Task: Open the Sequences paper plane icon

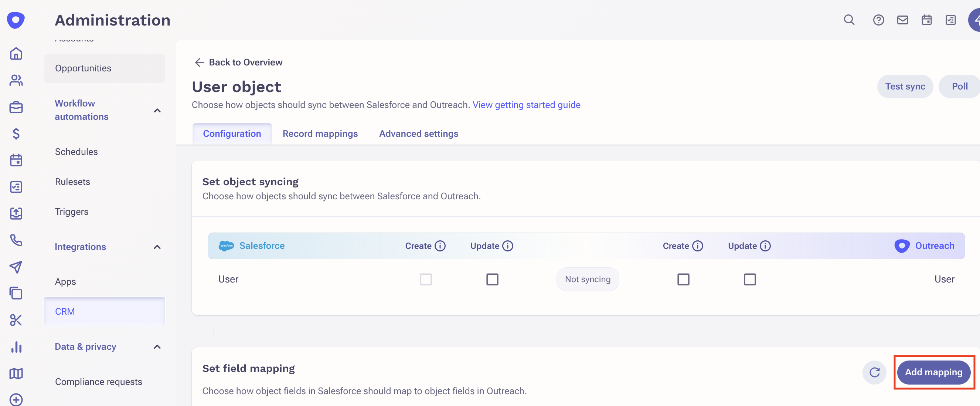Action: (x=16, y=267)
